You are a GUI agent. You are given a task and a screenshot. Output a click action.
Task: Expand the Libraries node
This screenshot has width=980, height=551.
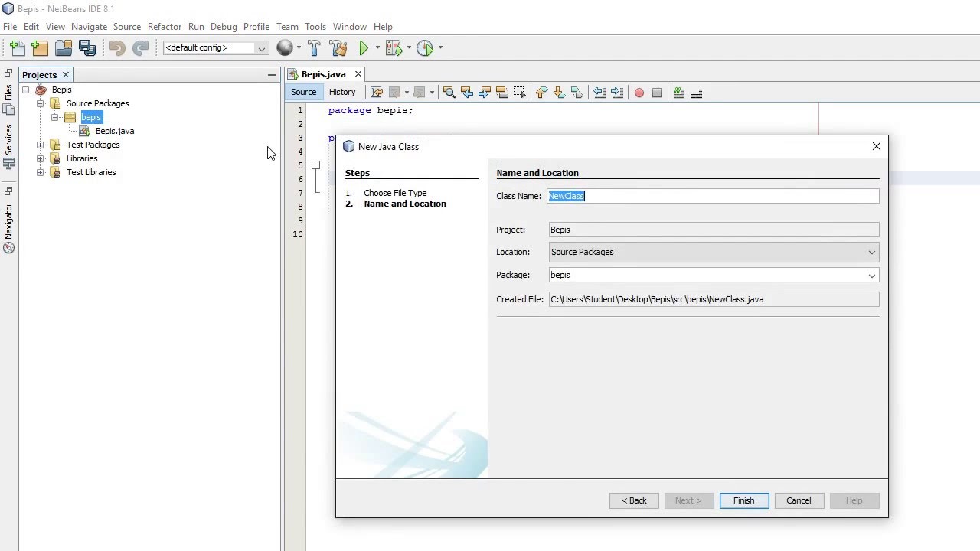pos(41,158)
